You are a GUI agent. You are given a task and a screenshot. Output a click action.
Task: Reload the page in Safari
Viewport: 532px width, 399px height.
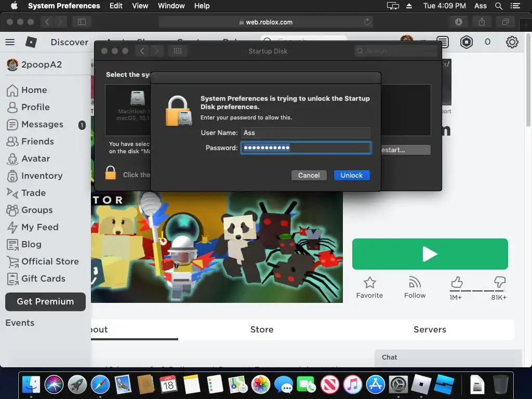tap(367, 22)
